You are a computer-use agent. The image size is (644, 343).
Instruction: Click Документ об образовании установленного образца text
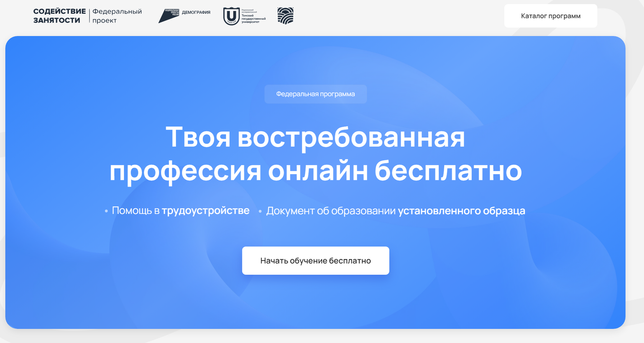point(396,211)
